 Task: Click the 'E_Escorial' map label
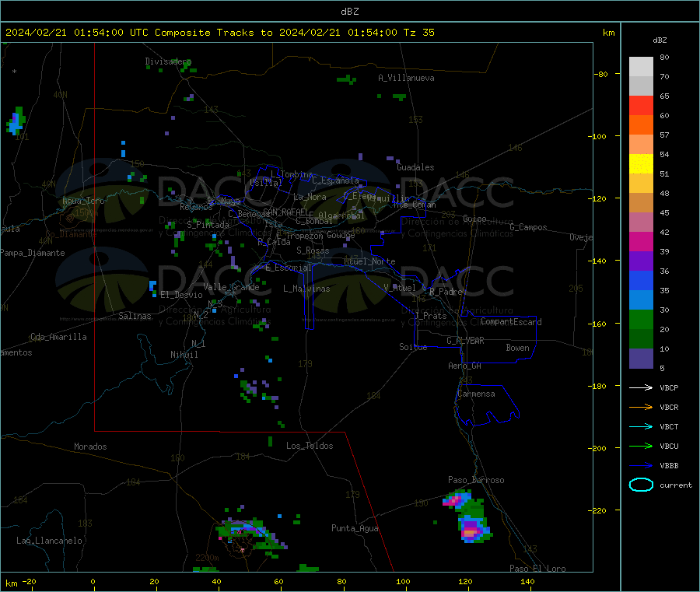pos(288,268)
